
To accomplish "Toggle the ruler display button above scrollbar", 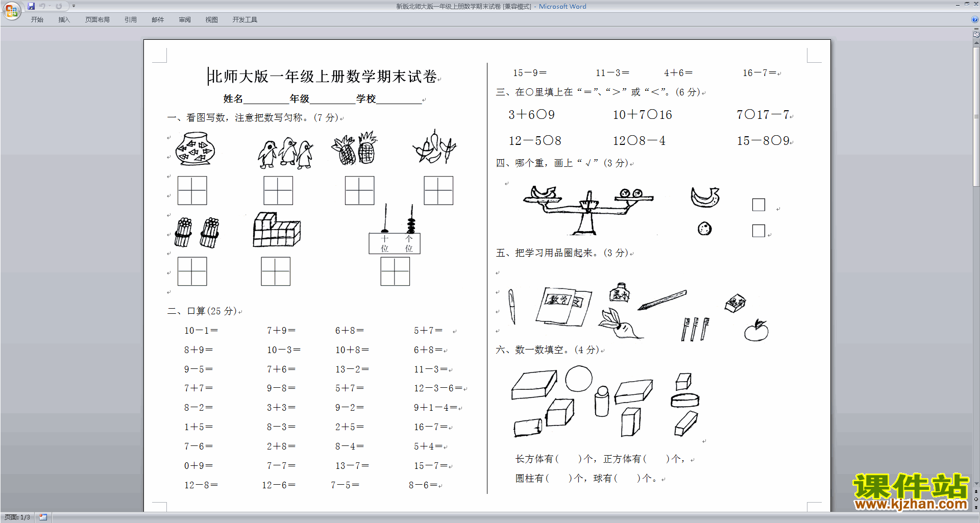I will coord(976,34).
